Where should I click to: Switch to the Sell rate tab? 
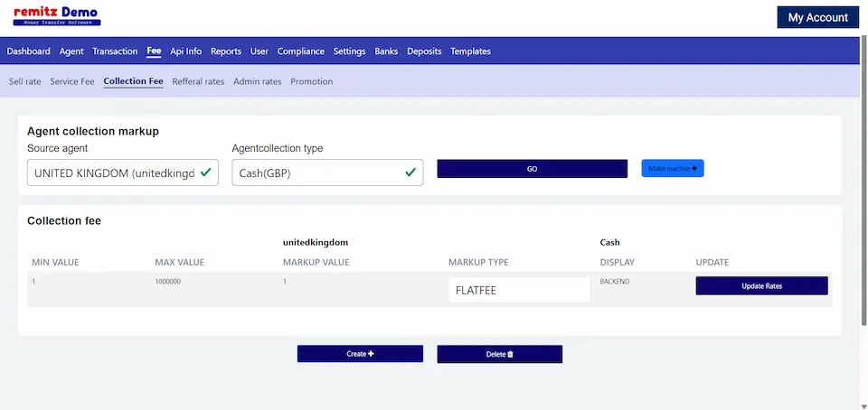click(25, 81)
